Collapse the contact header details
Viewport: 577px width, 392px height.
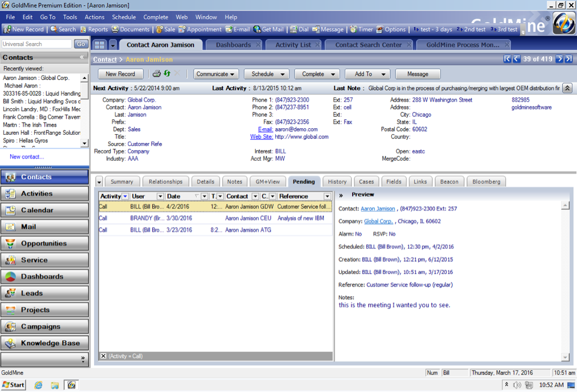point(568,88)
